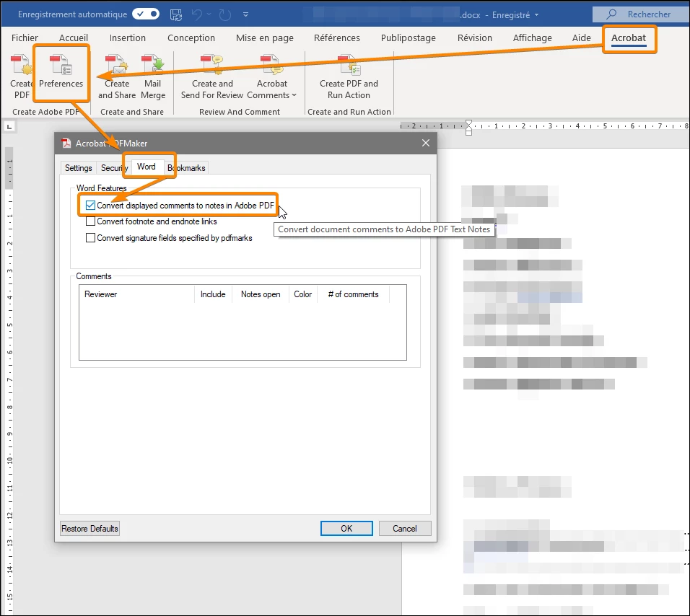Click the Include column header
Screen dimensions: 690x616
[213, 294]
